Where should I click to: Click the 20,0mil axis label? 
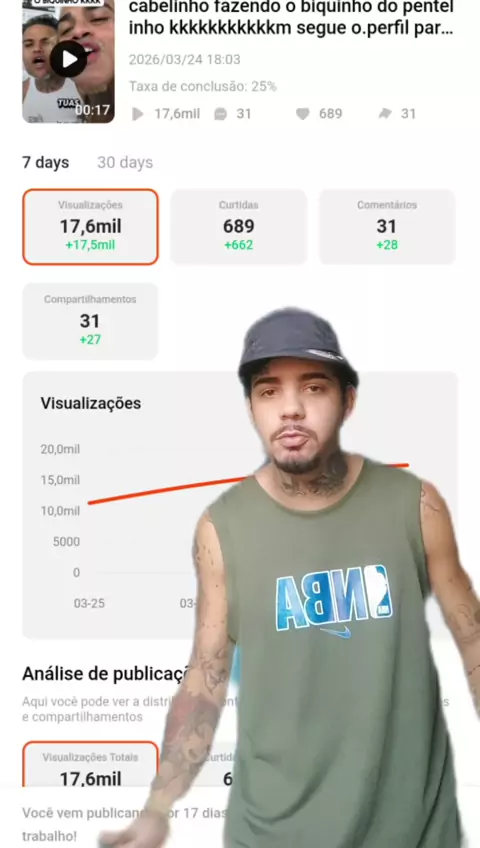pyautogui.click(x=60, y=449)
